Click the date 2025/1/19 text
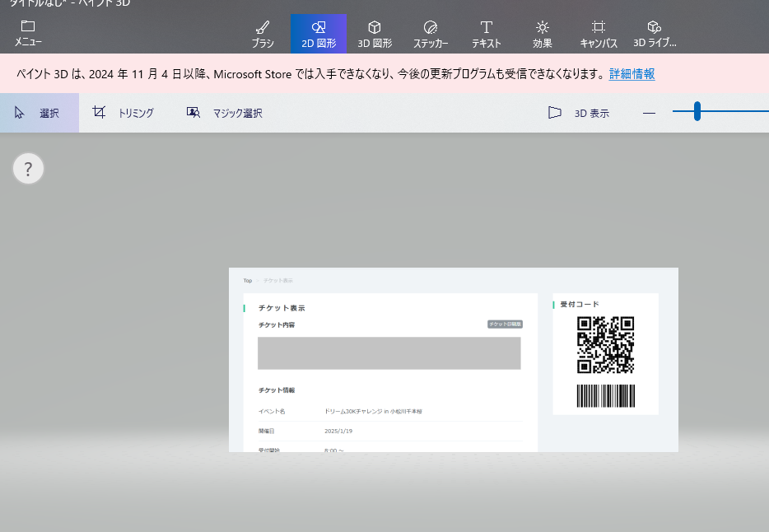Viewport: 769px width, 532px height. (338, 431)
